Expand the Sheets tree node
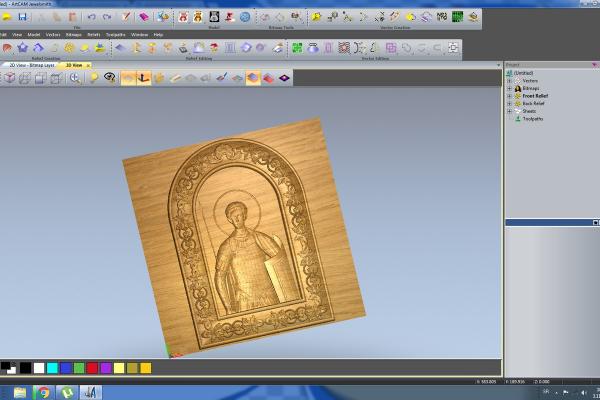This screenshot has height=400, width=600. 509,111
